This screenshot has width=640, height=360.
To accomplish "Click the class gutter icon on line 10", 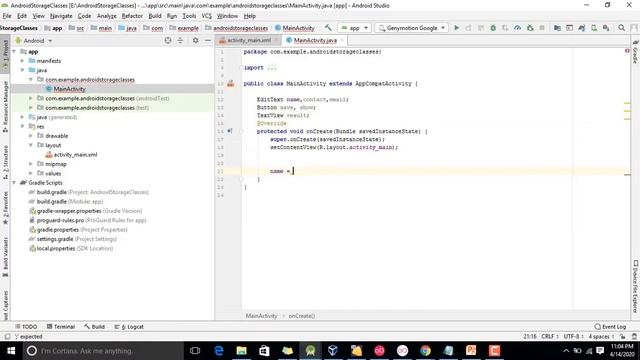I will (231, 83).
